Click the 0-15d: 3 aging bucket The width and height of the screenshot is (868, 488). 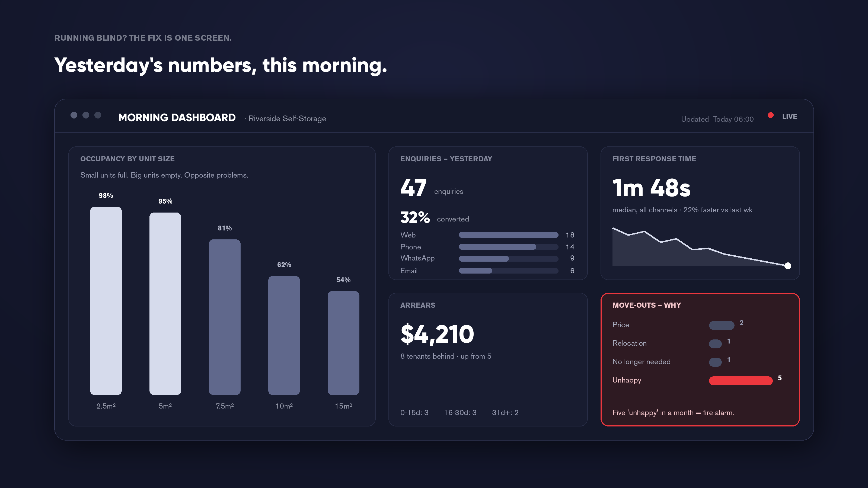(414, 413)
